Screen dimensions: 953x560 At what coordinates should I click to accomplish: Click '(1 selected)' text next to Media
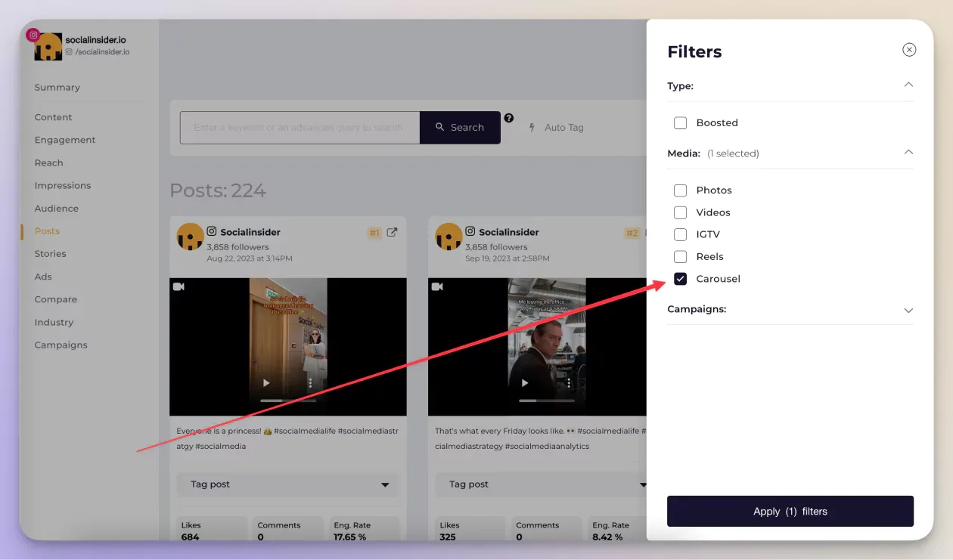click(733, 153)
